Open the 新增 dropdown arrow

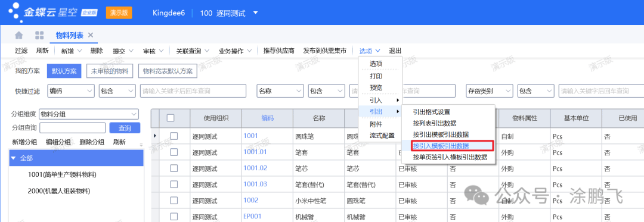pyautogui.click(x=80, y=51)
